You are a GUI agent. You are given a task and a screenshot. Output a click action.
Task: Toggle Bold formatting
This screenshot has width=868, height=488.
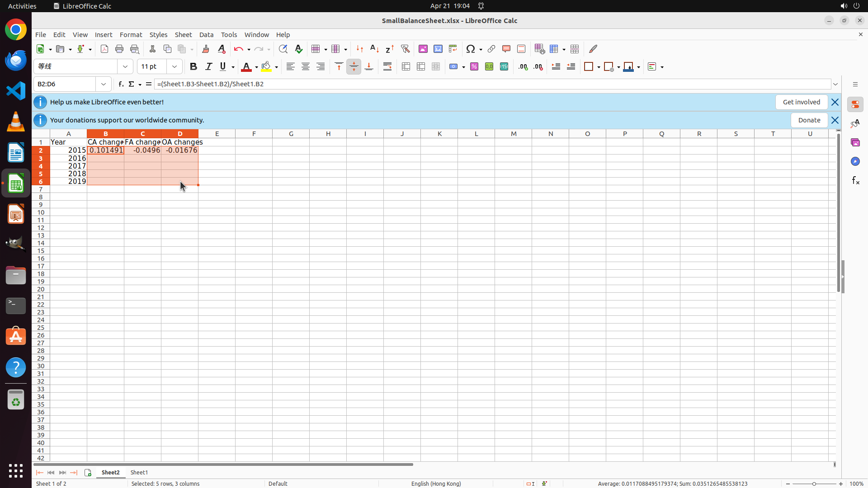(193, 67)
